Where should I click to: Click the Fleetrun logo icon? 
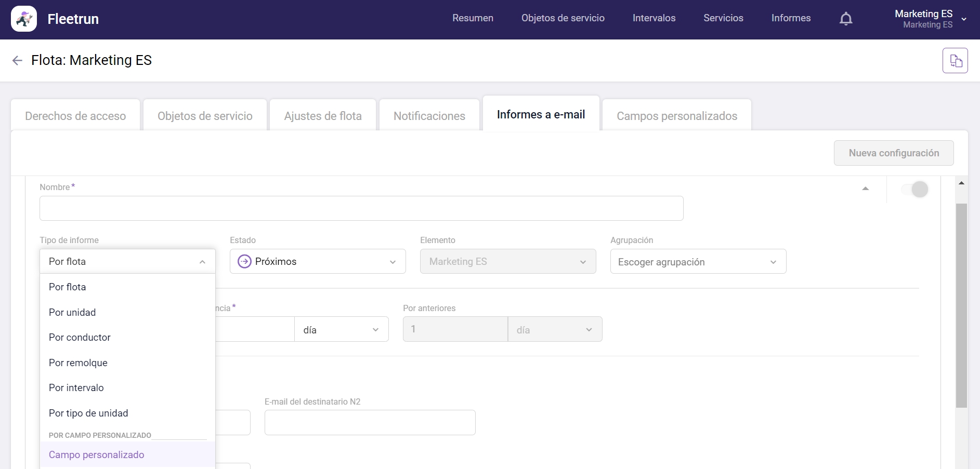[23, 19]
